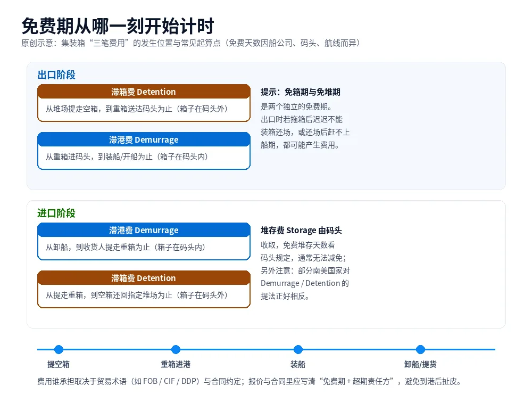The image size is (532, 394).
Task: Click 滞箱费 Detention header in export section
Action: [144, 92]
